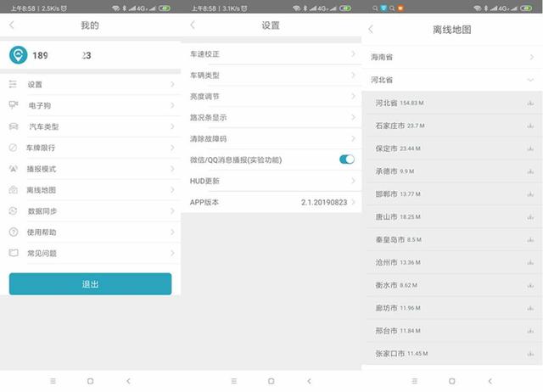543x392 pixels.
Task: Tap the back arrow on 离线地图 screen
Action: pyautogui.click(x=371, y=30)
